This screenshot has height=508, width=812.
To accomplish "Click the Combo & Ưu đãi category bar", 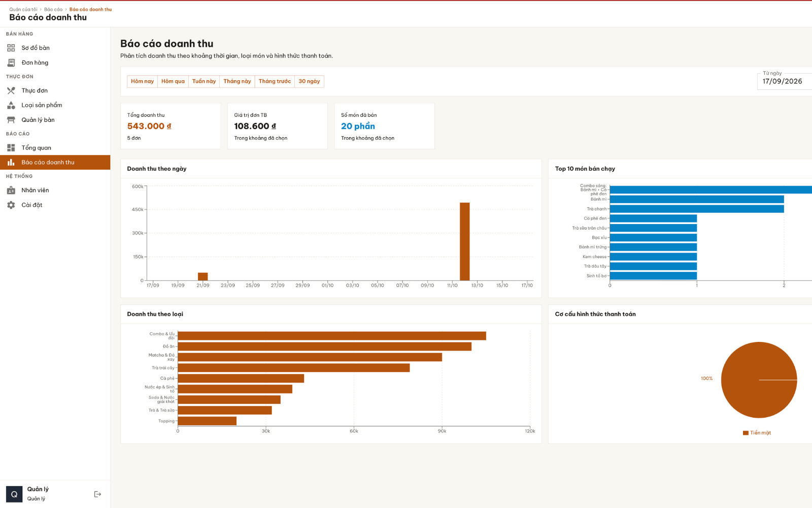I will (x=332, y=336).
